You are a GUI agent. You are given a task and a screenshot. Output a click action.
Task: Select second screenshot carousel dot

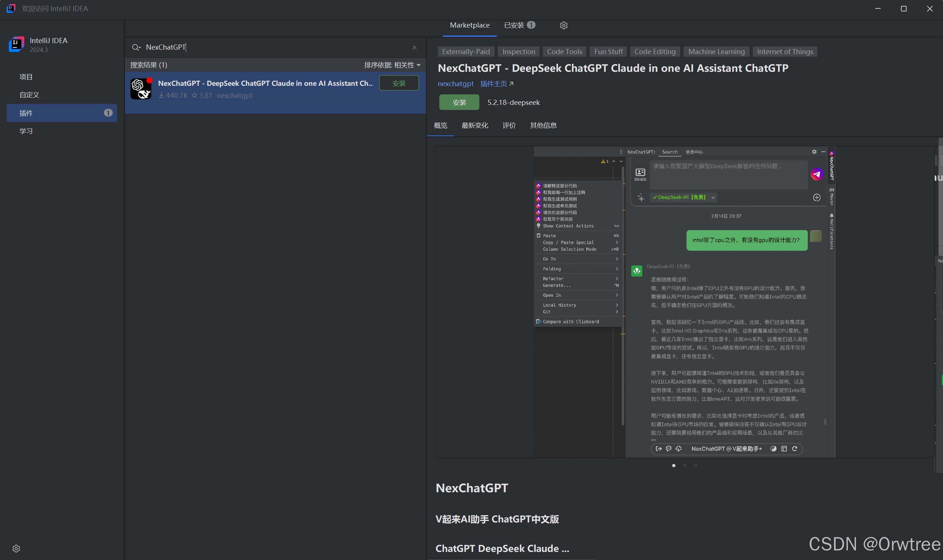pyautogui.click(x=684, y=465)
